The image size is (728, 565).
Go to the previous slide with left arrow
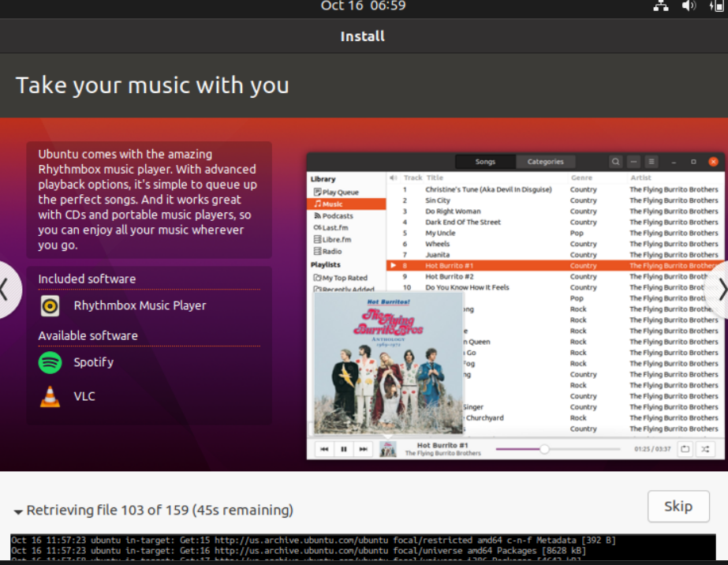coord(6,290)
